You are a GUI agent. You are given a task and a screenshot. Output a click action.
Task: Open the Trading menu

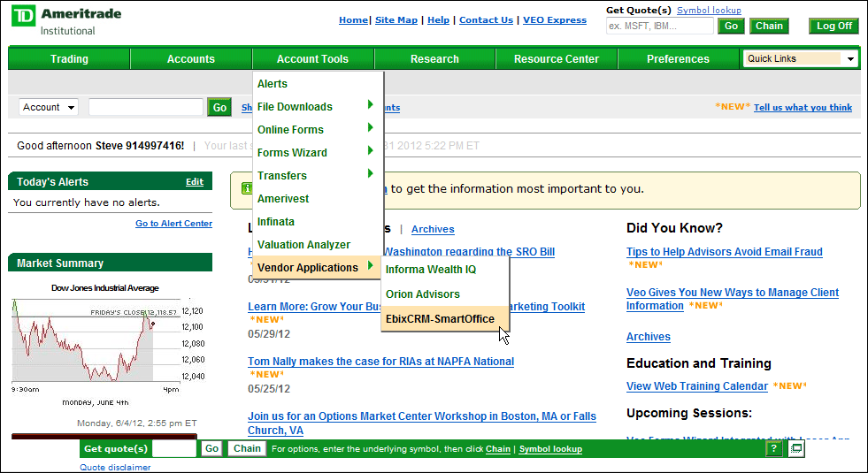(x=69, y=58)
